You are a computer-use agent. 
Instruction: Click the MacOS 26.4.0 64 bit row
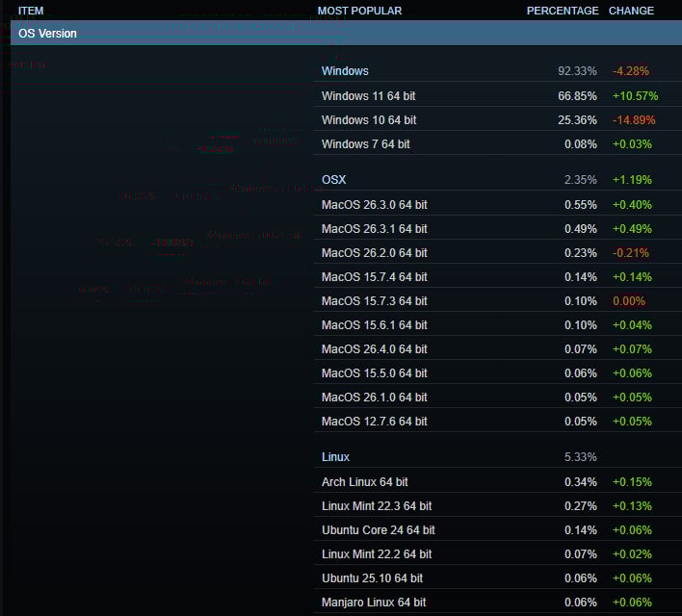tap(498, 349)
